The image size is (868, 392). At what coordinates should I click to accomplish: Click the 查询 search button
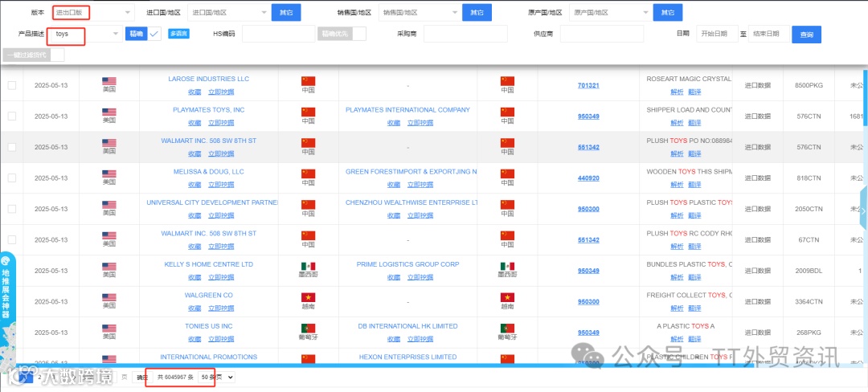pos(807,35)
